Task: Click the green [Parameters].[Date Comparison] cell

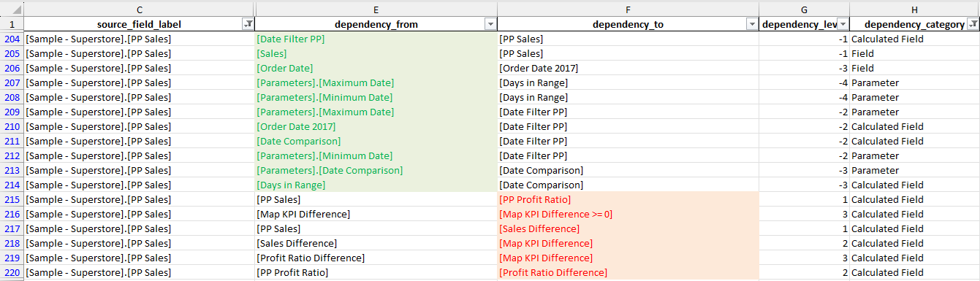Action: (x=376, y=171)
